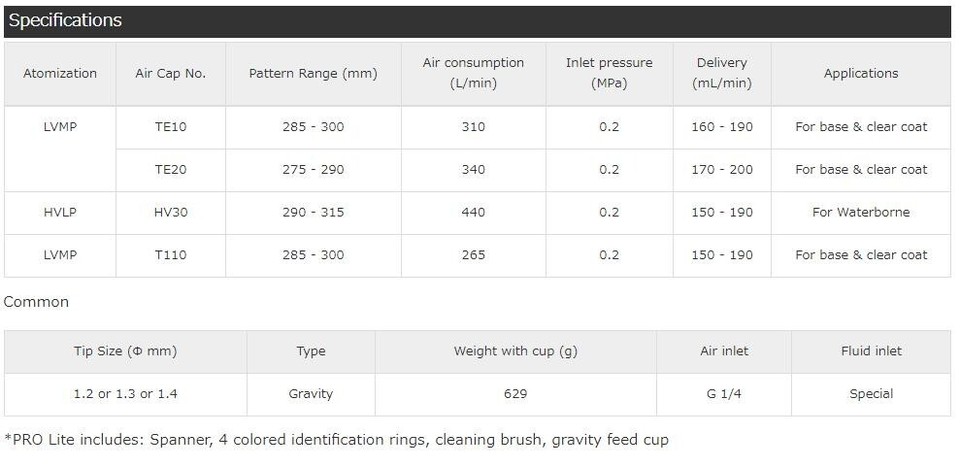The height and width of the screenshot is (467, 960).
Task: Click the Tip Size header cell
Action: (x=126, y=352)
